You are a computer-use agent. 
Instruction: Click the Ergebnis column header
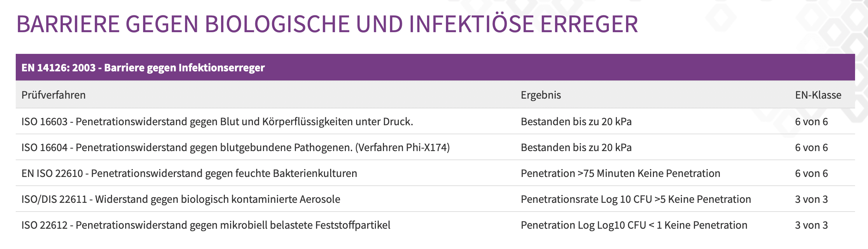(x=541, y=95)
